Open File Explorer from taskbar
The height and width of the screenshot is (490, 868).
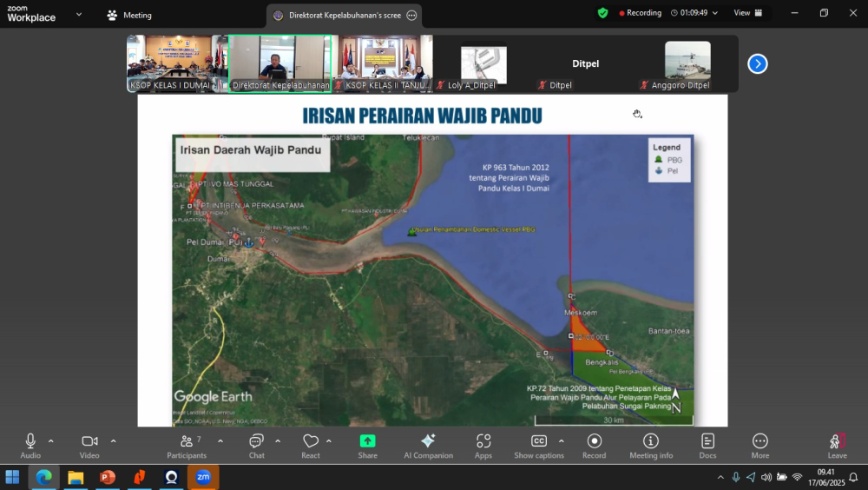(x=76, y=477)
